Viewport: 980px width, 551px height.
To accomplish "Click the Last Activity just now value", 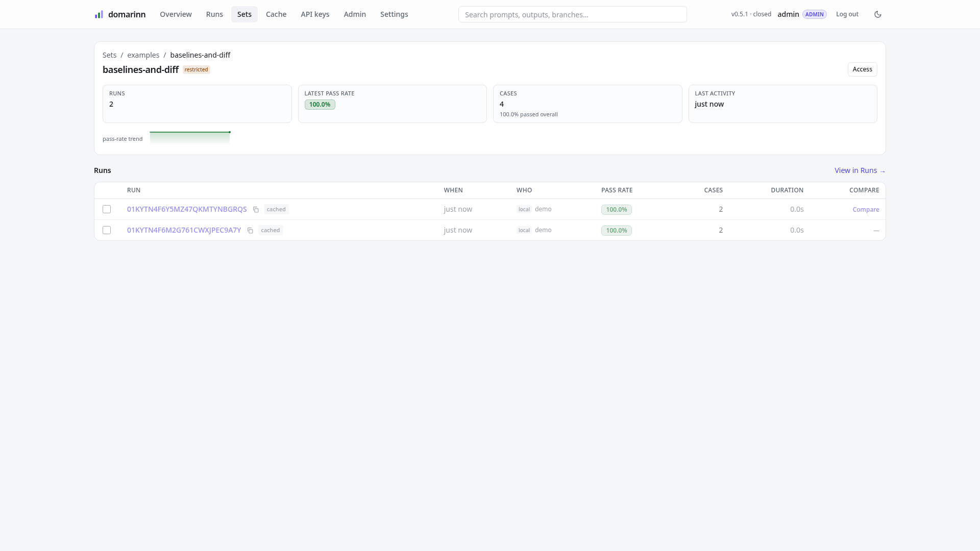I will point(709,104).
